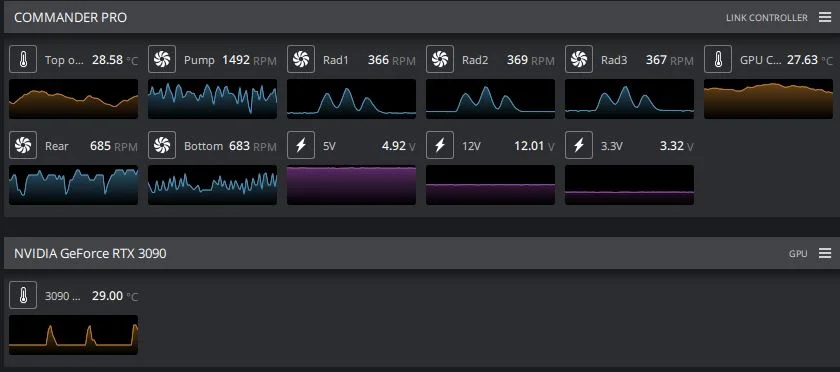Screen dimensions: 840x372
Task: Click the Pump RPM graph
Action: [x=213, y=99]
